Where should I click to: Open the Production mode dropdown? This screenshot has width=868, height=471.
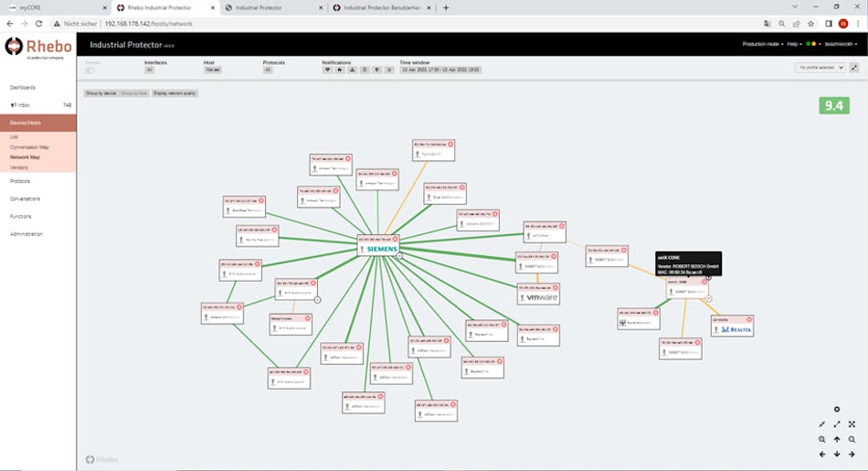(x=762, y=44)
